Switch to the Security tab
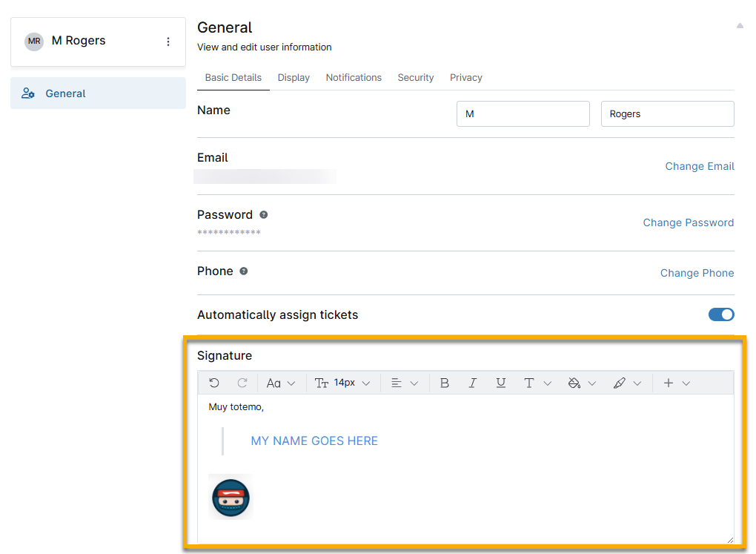 (415, 77)
